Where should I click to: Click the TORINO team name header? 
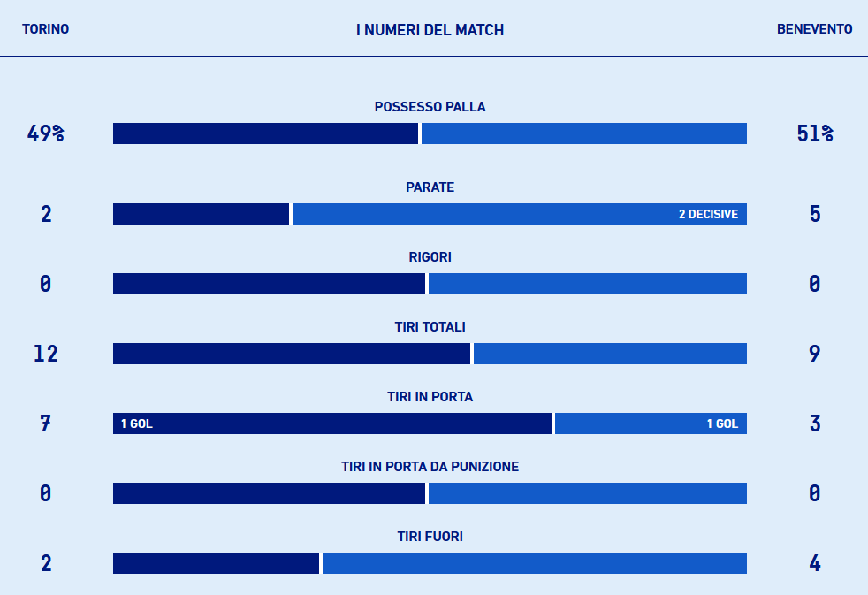45,29
